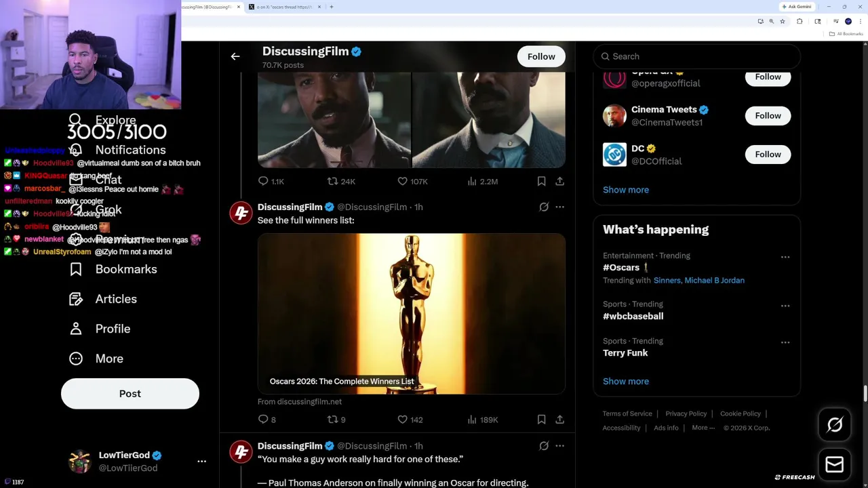View analytics of the 189K views post
This screenshot has height=488, width=868.
[x=483, y=420]
